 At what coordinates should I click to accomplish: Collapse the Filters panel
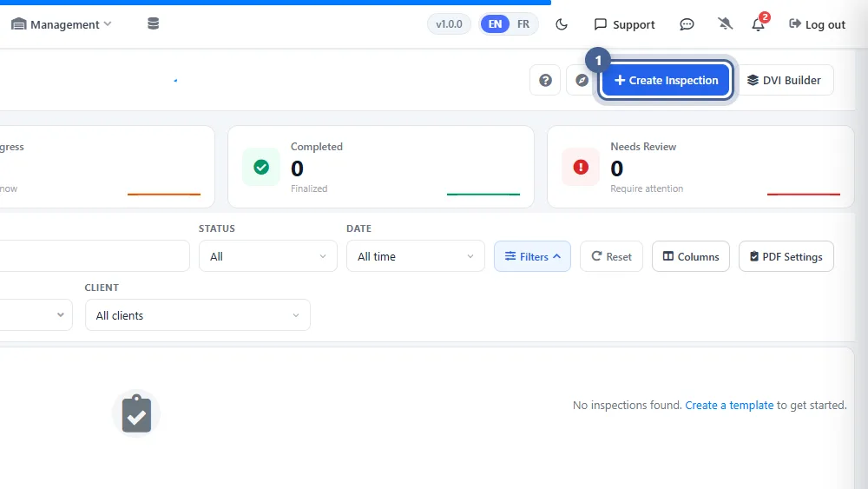pyautogui.click(x=533, y=256)
